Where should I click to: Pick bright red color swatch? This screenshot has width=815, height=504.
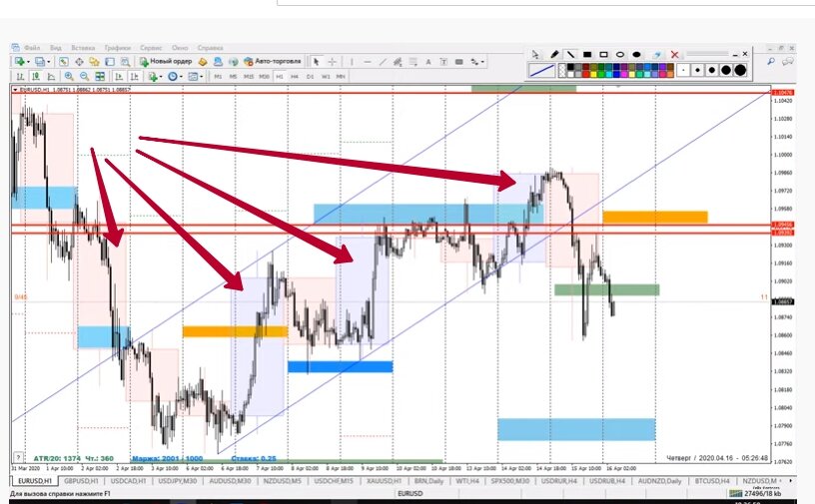click(x=585, y=74)
